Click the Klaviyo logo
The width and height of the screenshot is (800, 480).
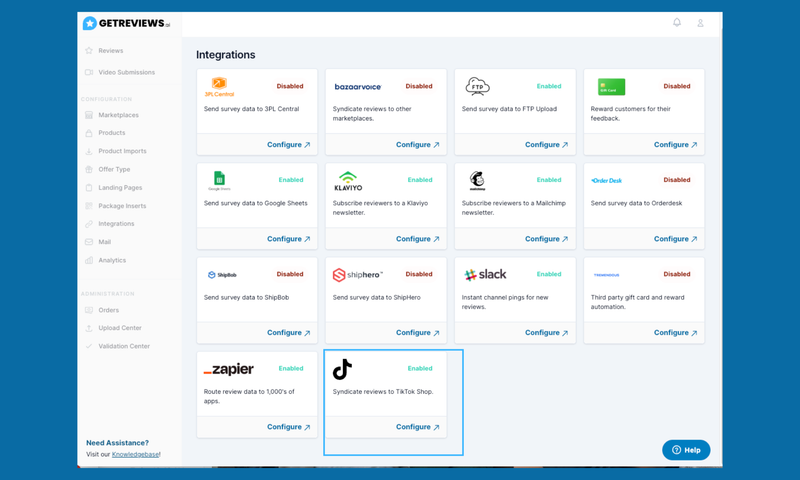(348, 181)
